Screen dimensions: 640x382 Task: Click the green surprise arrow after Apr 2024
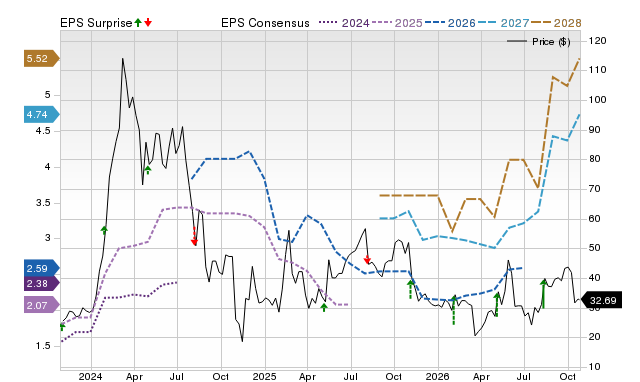click(x=148, y=170)
